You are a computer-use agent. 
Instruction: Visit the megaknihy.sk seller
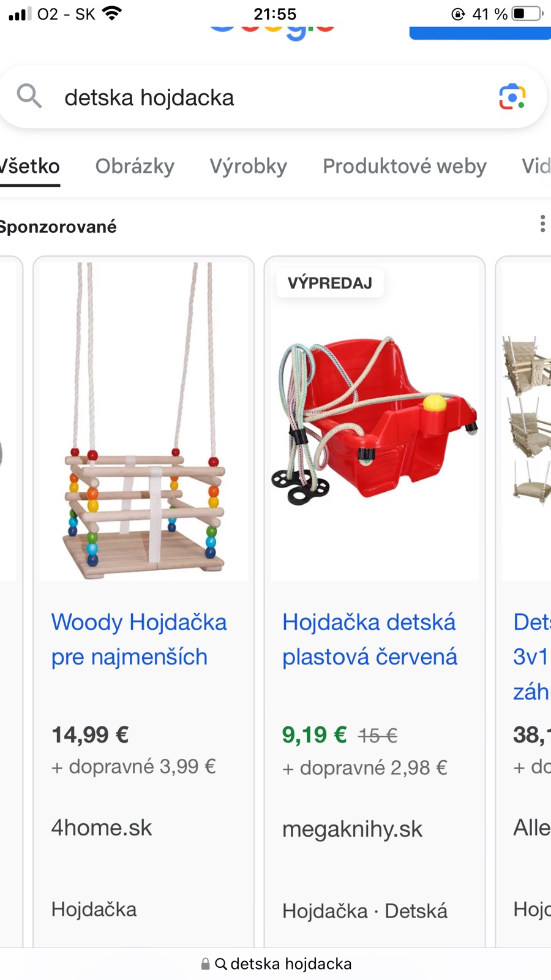[x=352, y=829]
